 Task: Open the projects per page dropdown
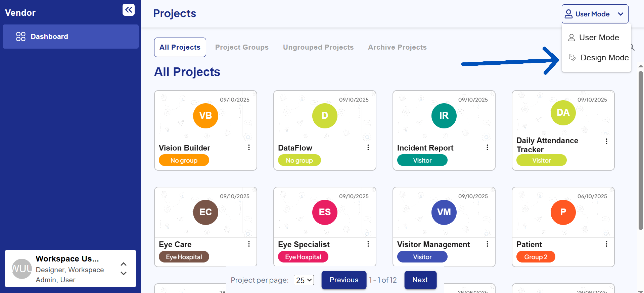pos(304,280)
